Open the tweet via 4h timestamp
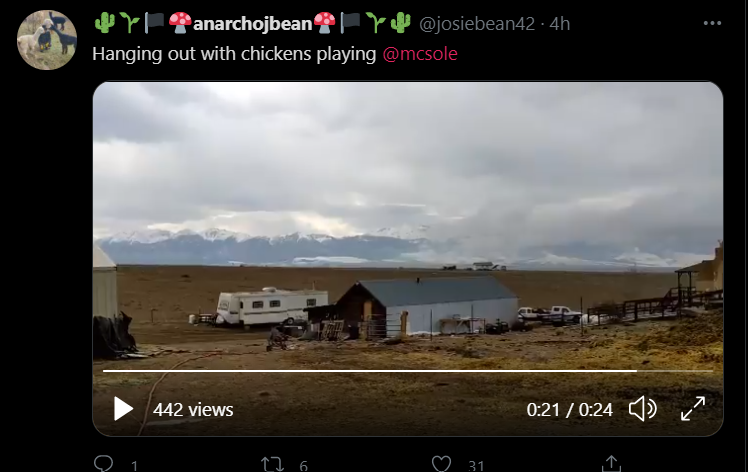 click(560, 23)
